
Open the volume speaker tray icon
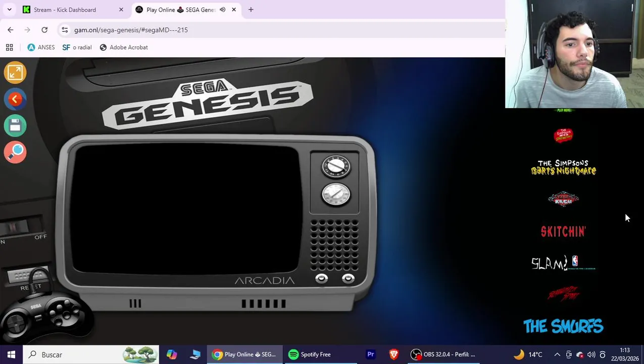[591, 354]
